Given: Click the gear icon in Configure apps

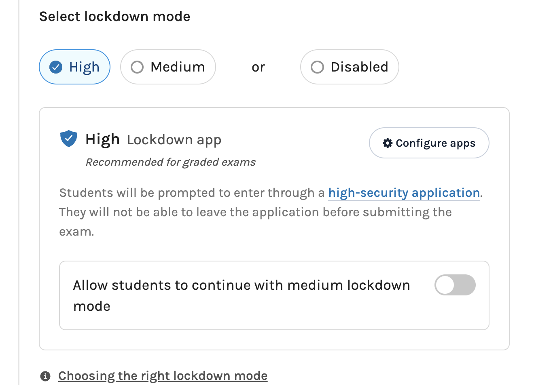Looking at the screenshot, I should [388, 143].
